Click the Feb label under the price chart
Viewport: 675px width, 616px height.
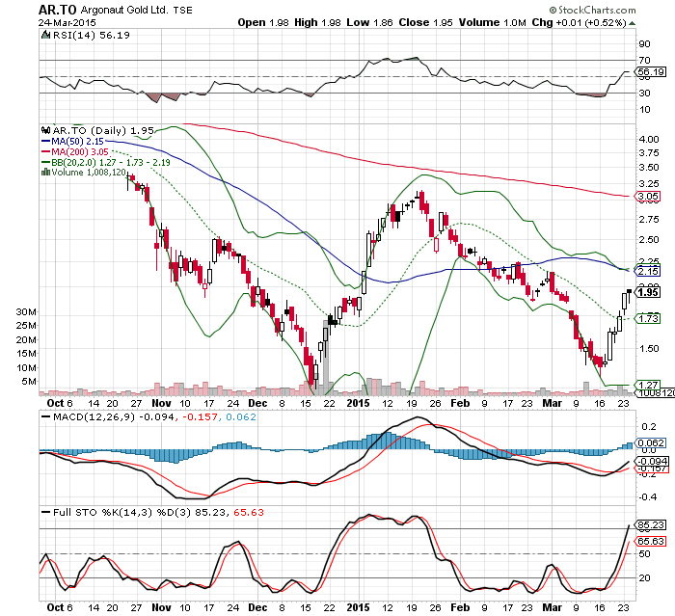point(460,403)
